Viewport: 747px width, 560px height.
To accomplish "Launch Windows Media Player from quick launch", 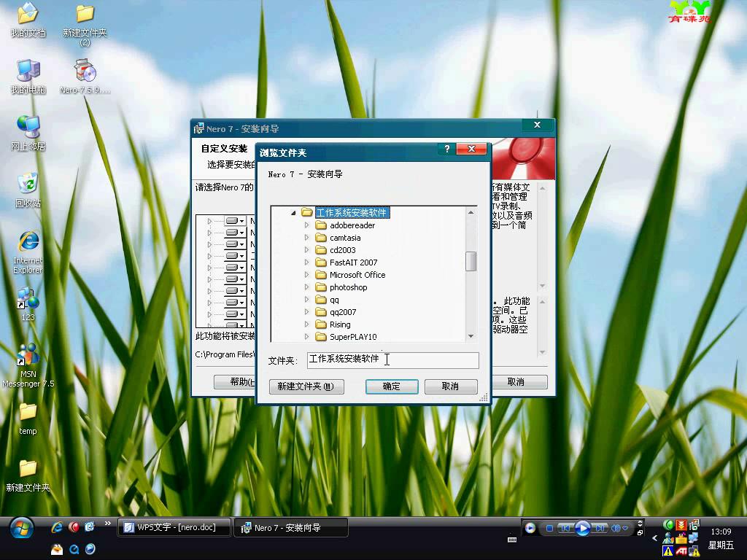I will 90,549.
